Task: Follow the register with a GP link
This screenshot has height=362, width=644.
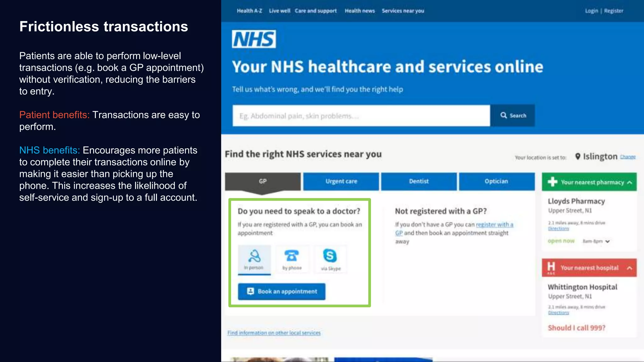Action: click(x=454, y=229)
